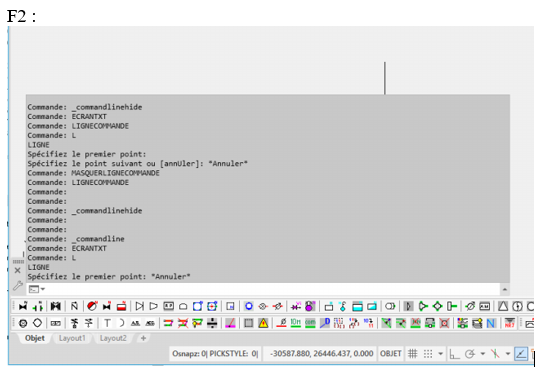Click the yellow warning triangle toolbar icon
Image resolution: width=542 pixels, height=372 pixels.
pyautogui.click(x=263, y=323)
